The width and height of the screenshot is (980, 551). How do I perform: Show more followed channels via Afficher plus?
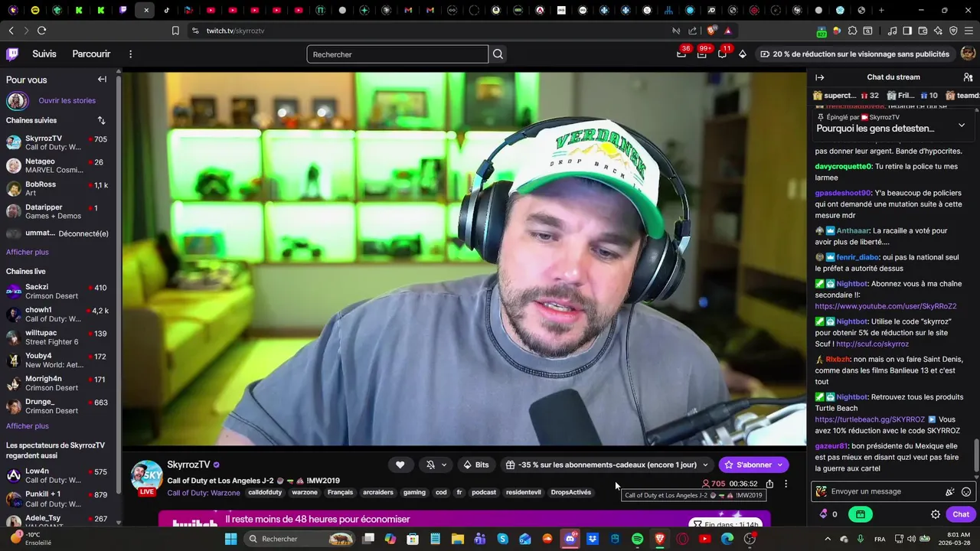coord(28,252)
